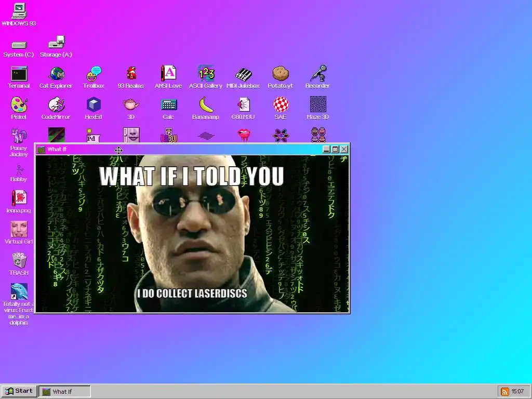
Task: Click the RSS feed tray icon
Action: pyautogui.click(x=504, y=392)
